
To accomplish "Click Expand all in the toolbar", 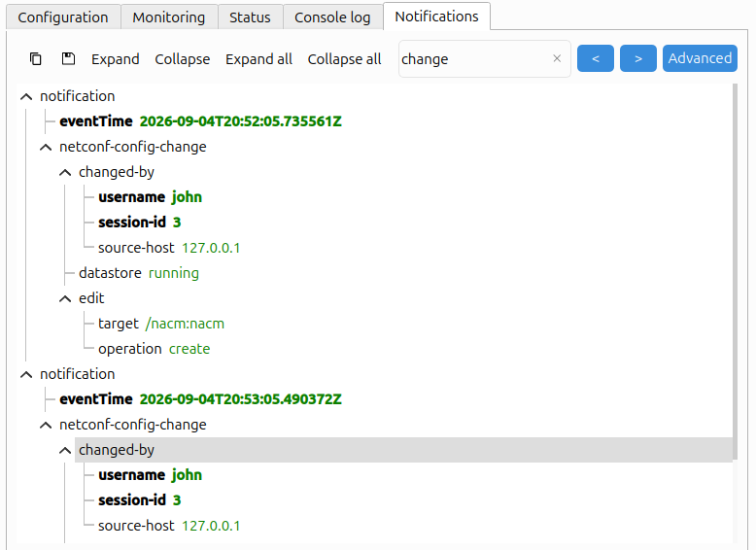I will click(258, 59).
